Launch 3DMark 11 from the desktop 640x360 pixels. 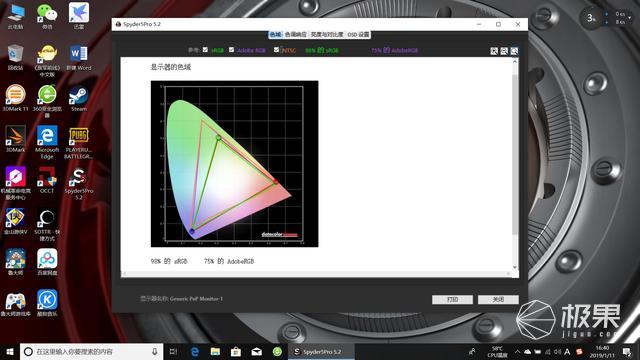[16, 98]
